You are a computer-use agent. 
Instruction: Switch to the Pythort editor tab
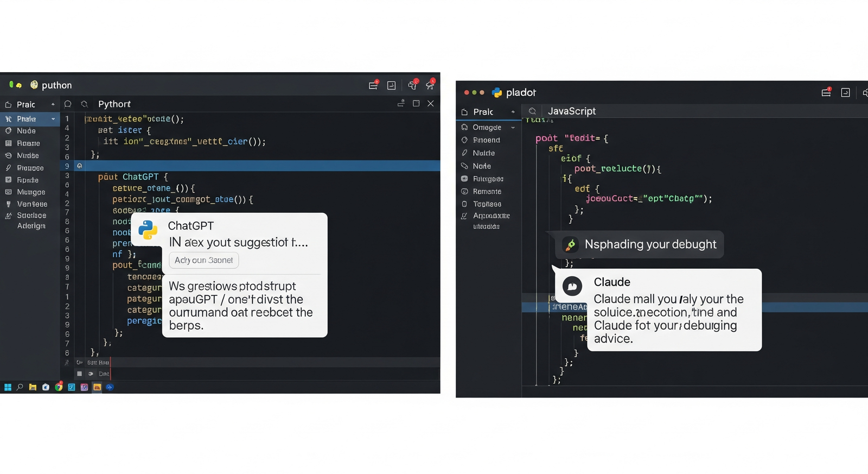point(114,104)
